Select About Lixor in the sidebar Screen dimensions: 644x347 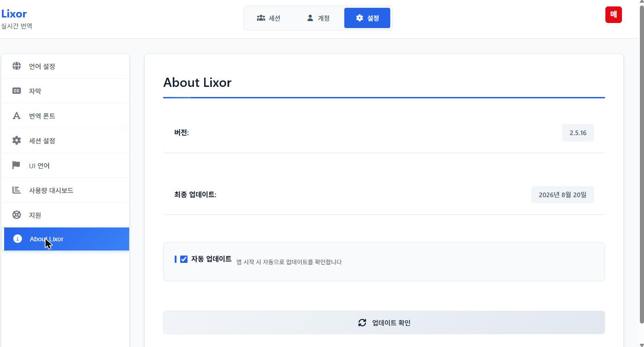(66, 239)
